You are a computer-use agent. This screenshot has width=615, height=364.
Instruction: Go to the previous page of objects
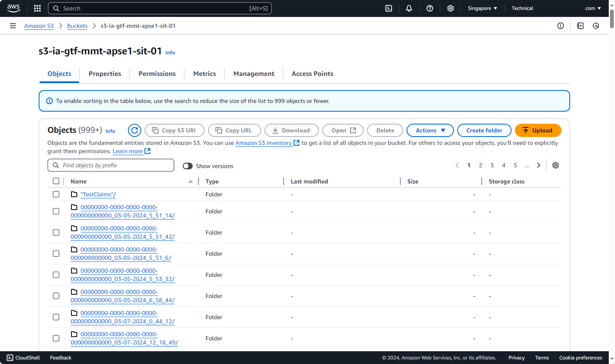click(x=457, y=165)
